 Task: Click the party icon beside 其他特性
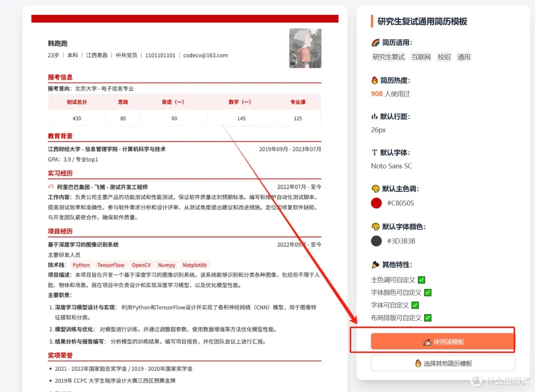tap(375, 265)
